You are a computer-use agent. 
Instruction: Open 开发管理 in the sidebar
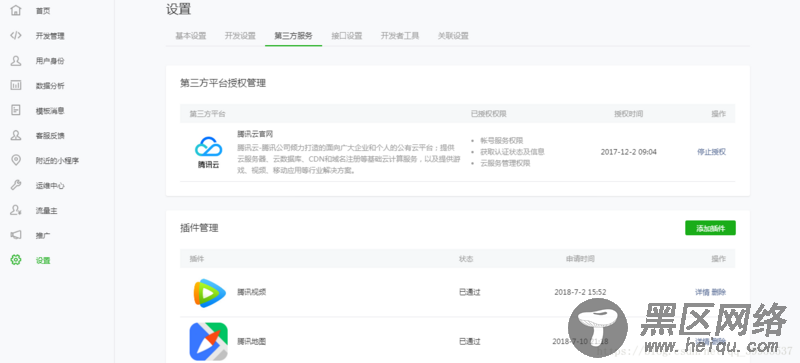click(x=50, y=36)
